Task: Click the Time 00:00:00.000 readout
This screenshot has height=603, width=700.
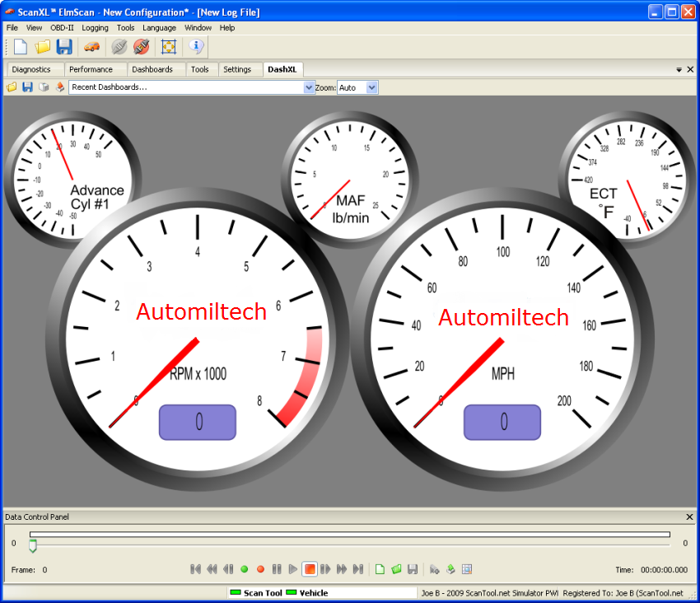Action: pos(651,569)
